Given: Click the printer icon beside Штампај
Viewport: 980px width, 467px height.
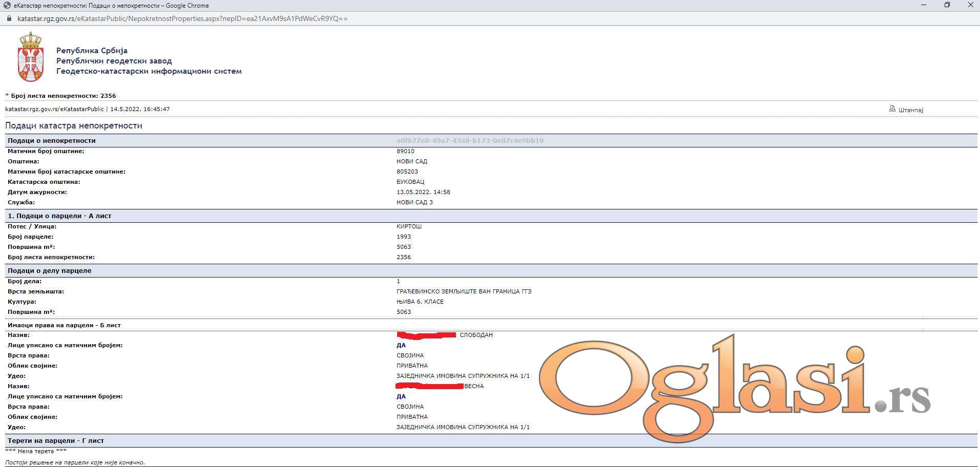Looking at the screenshot, I should click(x=892, y=109).
